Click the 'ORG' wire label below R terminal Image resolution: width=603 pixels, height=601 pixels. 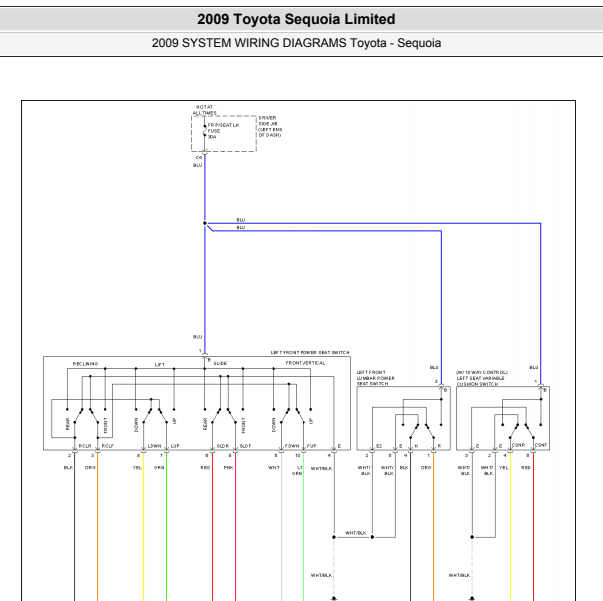point(426,468)
